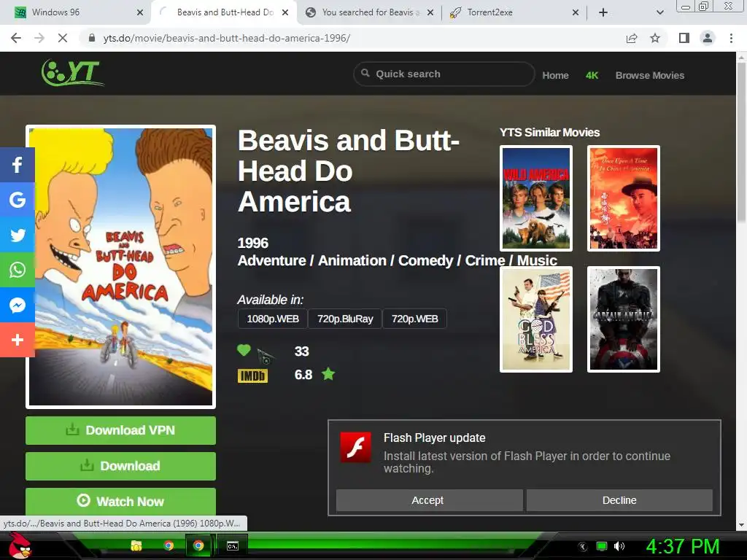Open Chrome's three-dot menu
Image resolution: width=747 pixels, height=560 pixels.
(731, 38)
